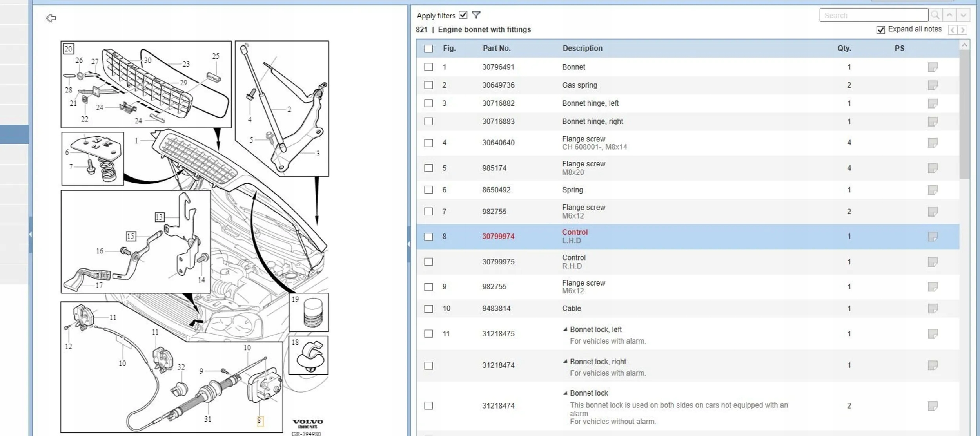Open the filter funnel icon
Viewport: 980px width, 436px height.
coord(476,15)
